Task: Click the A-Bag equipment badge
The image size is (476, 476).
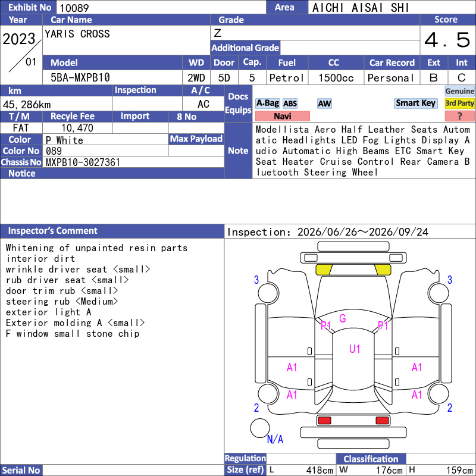Action: (267, 104)
